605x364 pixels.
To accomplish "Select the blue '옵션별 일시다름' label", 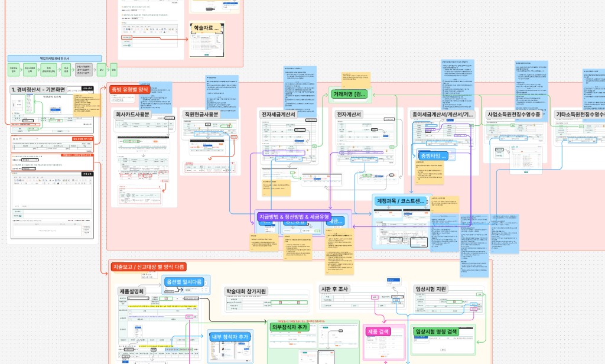I will (x=184, y=282).
